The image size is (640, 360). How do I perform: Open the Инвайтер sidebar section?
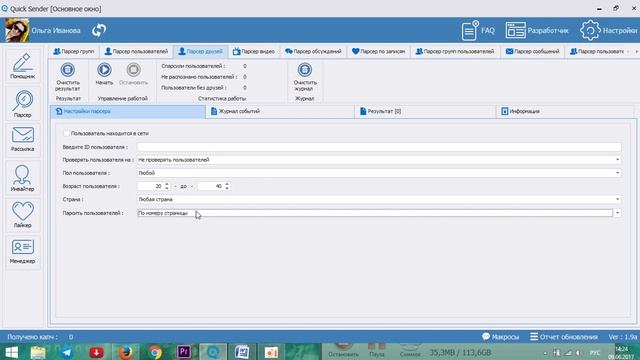click(x=22, y=178)
